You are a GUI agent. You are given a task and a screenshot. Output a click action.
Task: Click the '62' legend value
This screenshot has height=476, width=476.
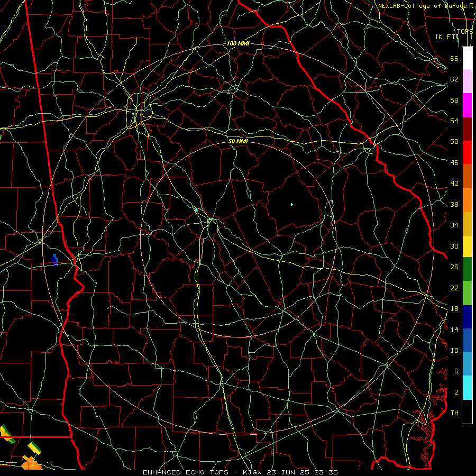[x=454, y=79]
